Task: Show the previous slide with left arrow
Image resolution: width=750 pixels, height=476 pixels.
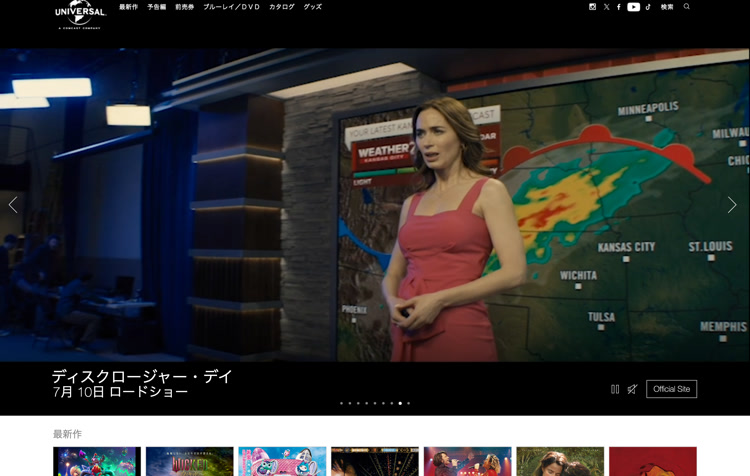Action: (x=13, y=205)
